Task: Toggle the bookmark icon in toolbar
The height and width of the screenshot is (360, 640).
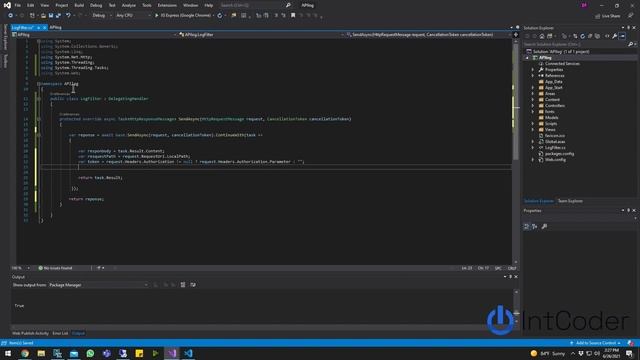Action: coord(293,16)
